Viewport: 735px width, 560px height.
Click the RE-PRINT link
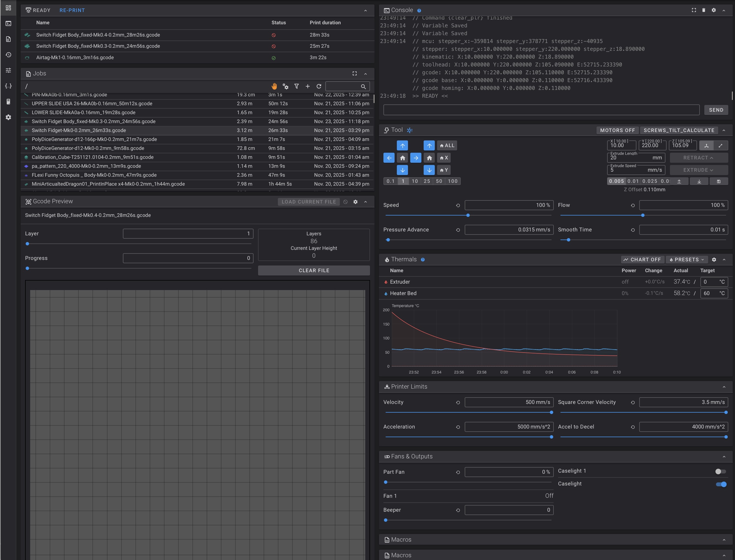(72, 10)
